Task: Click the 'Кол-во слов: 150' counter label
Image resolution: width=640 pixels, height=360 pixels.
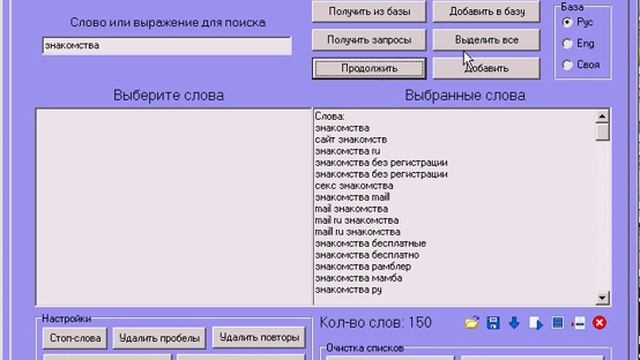Action: click(375, 323)
